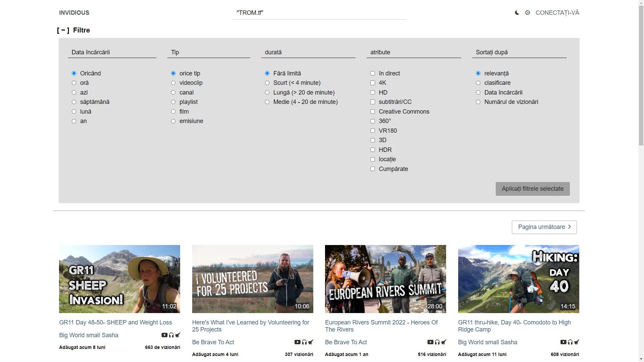Viewport: 644px width, 362px height.
Task: Enable the 'în direct' checkbox
Action: (x=373, y=73)
